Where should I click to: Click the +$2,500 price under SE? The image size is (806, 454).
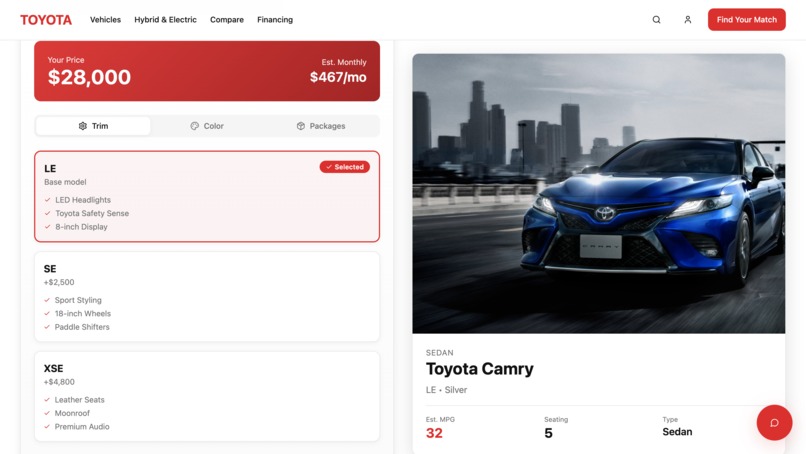(x=59, y=282)
